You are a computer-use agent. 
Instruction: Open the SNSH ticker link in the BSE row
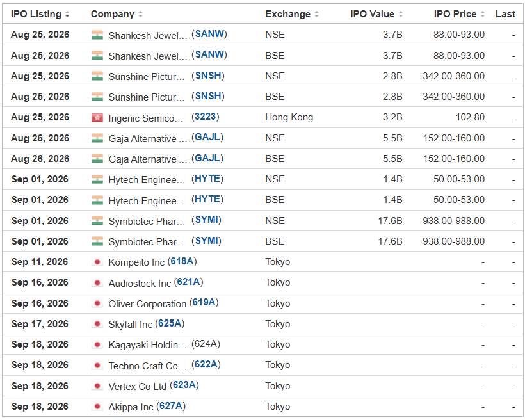(x=208, y=96)
